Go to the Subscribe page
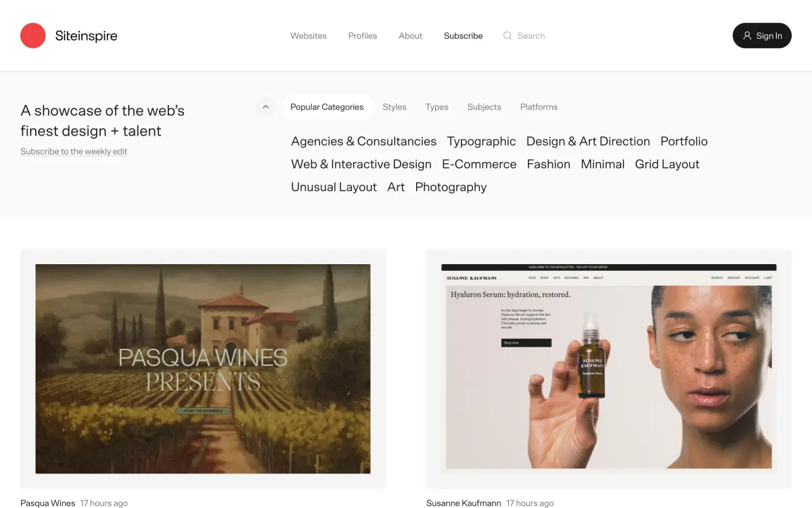The image size is (812, 508). pyautogui.click(x=464, y=36)
